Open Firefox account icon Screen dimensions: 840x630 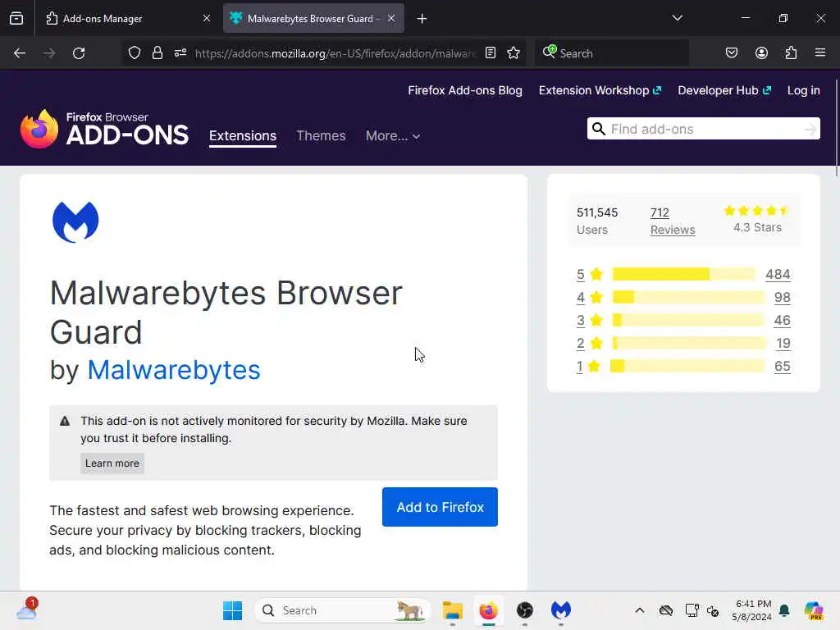[761, 52]
